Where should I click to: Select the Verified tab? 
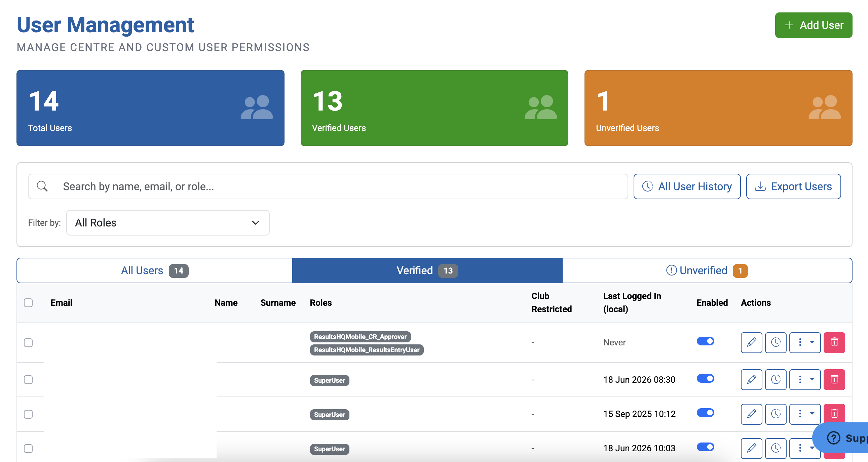click(x=427, y=270)
